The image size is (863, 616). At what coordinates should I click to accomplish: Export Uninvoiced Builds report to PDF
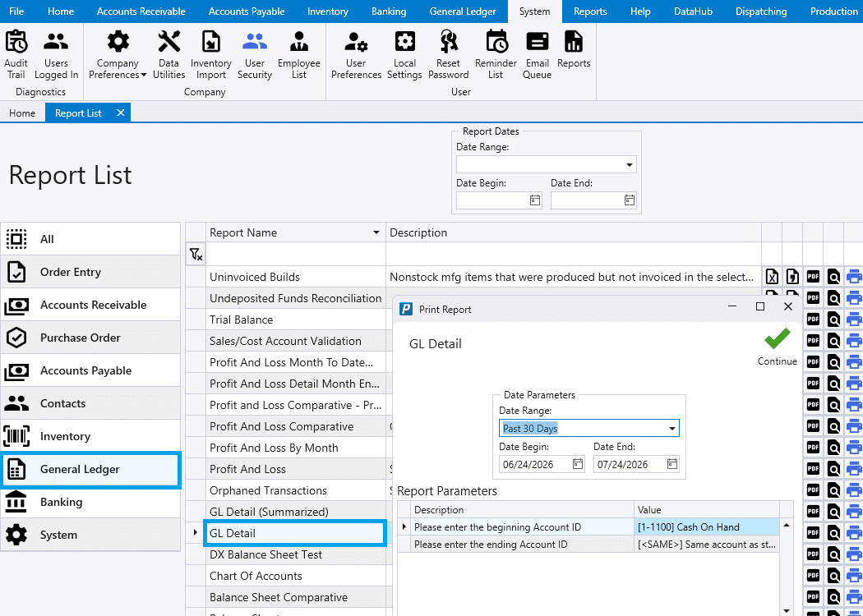(813, 277)
